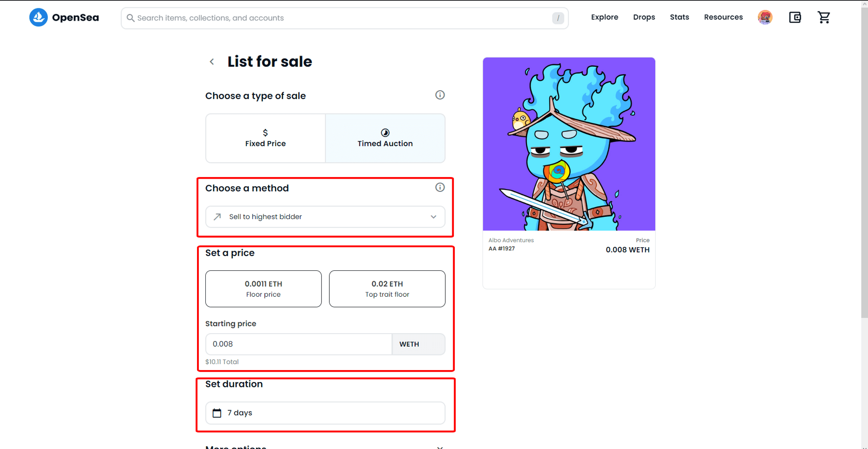Open the wallet icon in header

tap(795, 17)
